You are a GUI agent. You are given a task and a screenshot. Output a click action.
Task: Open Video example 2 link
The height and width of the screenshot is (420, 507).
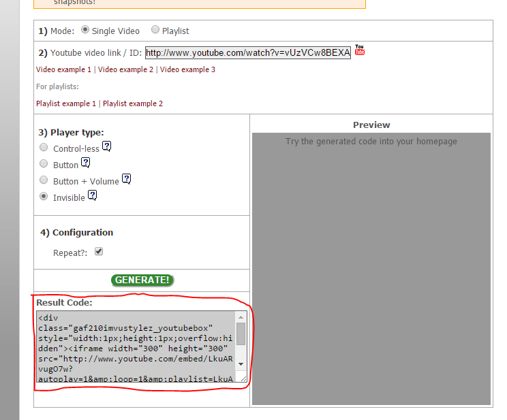coord(125,69)
